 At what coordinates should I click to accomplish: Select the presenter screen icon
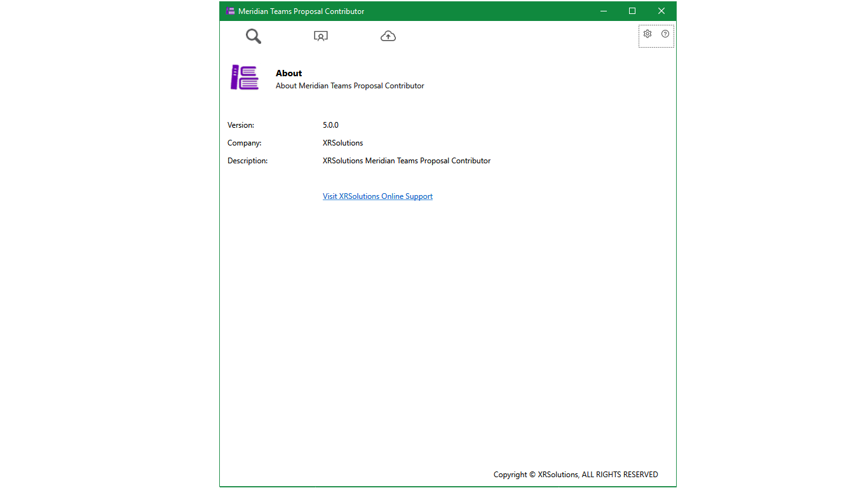point(321,36)
